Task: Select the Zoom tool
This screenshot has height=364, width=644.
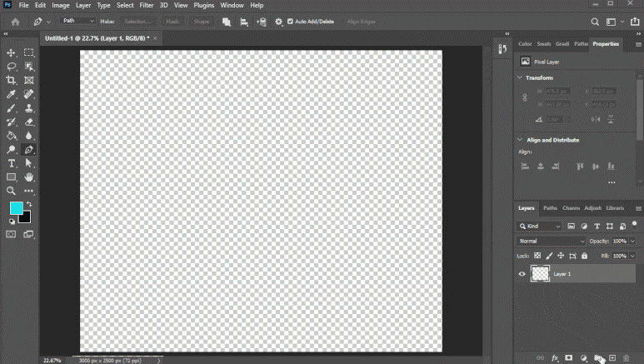Action: tap(11, 191)
